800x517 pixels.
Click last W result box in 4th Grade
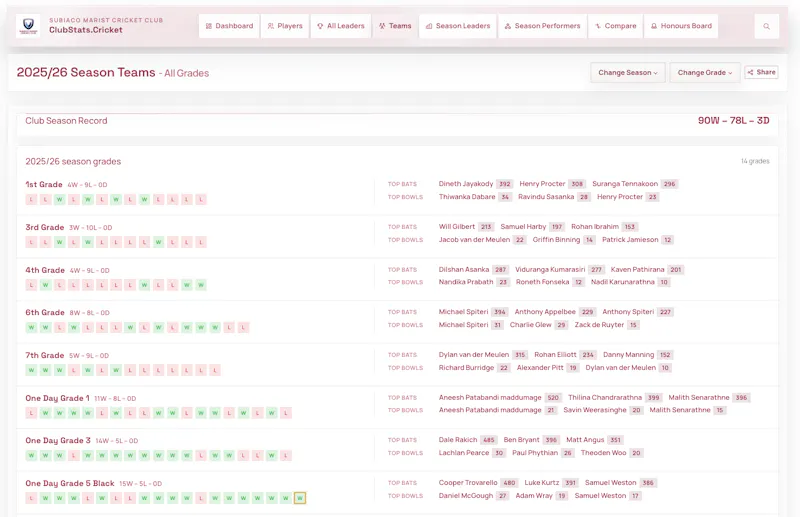(x=201, y=285)
